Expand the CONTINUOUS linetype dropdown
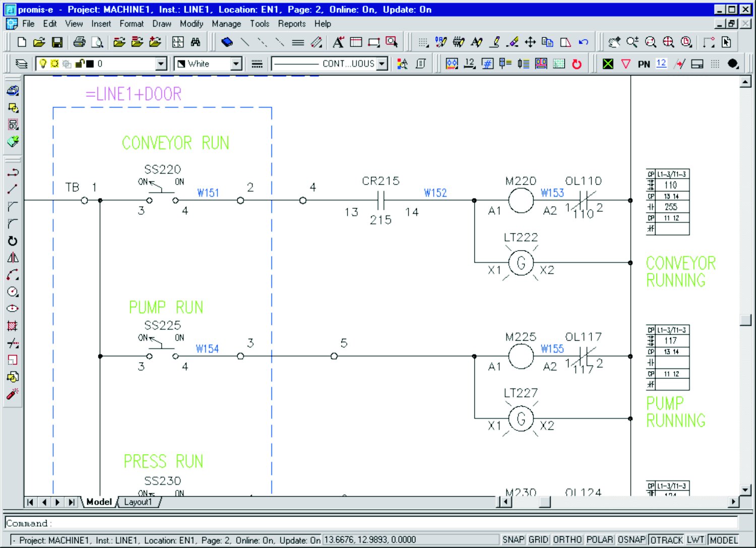 [x=382, y=64]
